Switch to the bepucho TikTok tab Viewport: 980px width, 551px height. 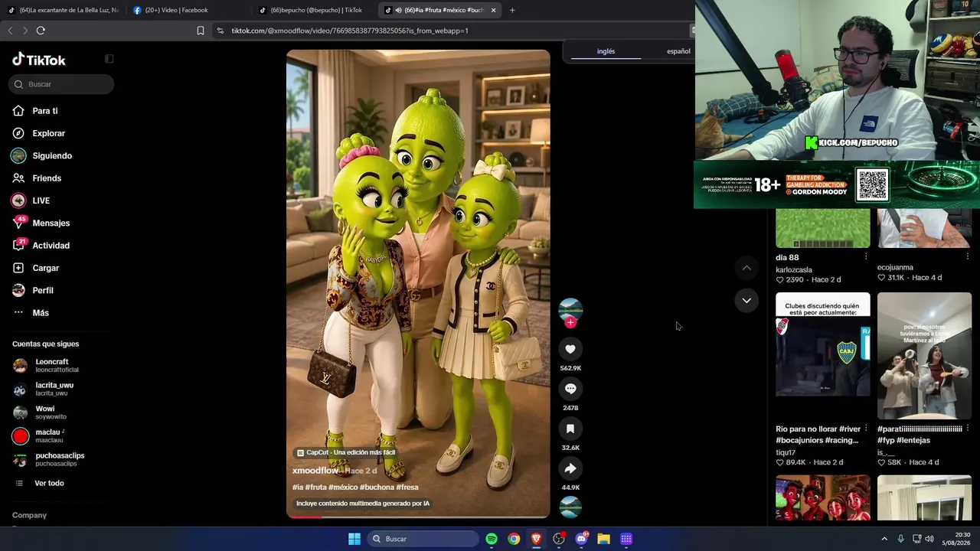312,10
